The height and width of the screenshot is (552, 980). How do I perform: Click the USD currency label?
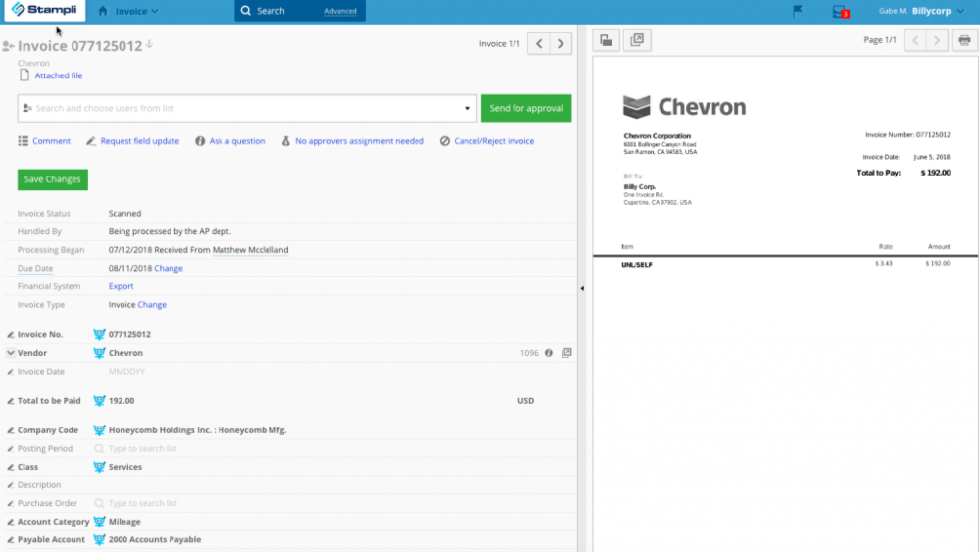click(525, 401)
